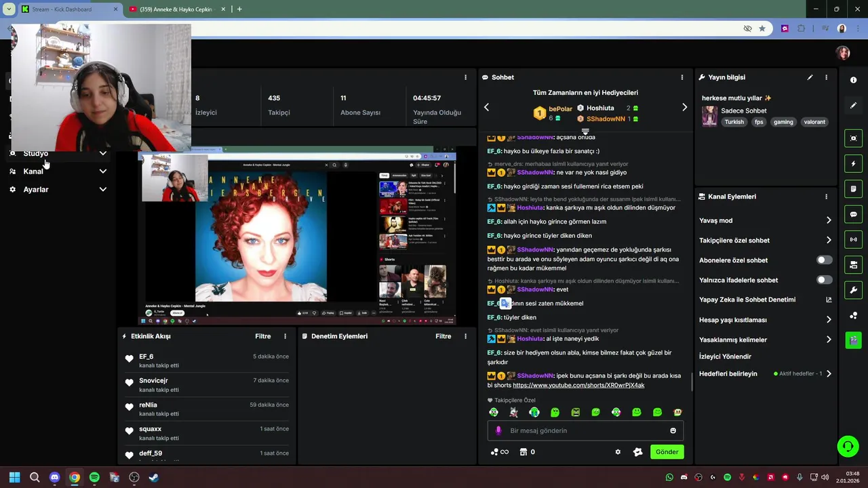Screen dimensions: 868x488
Task: Open Etkinlik Akışı three-dot menu
Action: [285, 336]
